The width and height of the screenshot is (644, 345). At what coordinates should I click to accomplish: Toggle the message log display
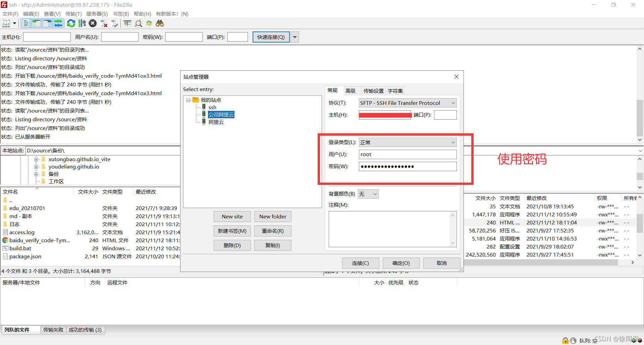coord(26,23)
